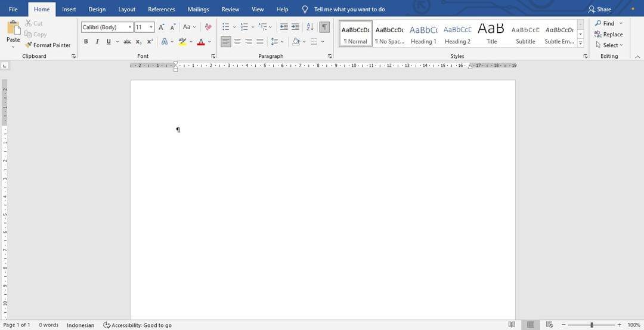Activate the Format Painter brush

(48, 45)
